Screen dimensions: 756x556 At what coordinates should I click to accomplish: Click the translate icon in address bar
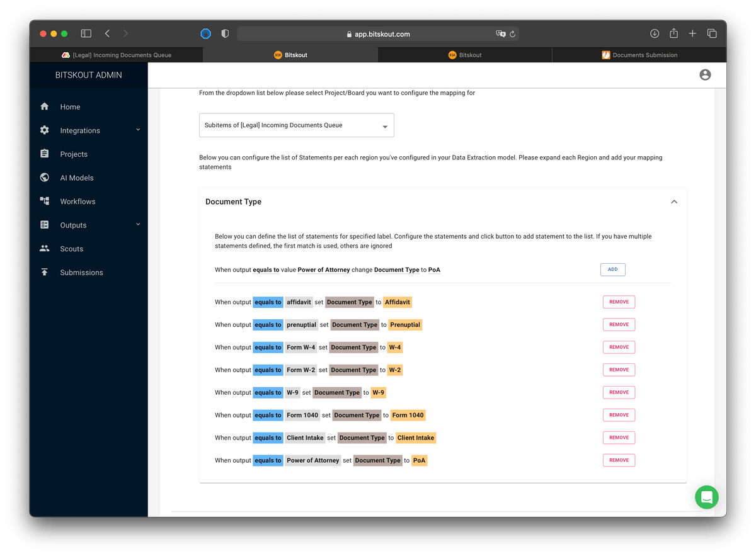501,34
